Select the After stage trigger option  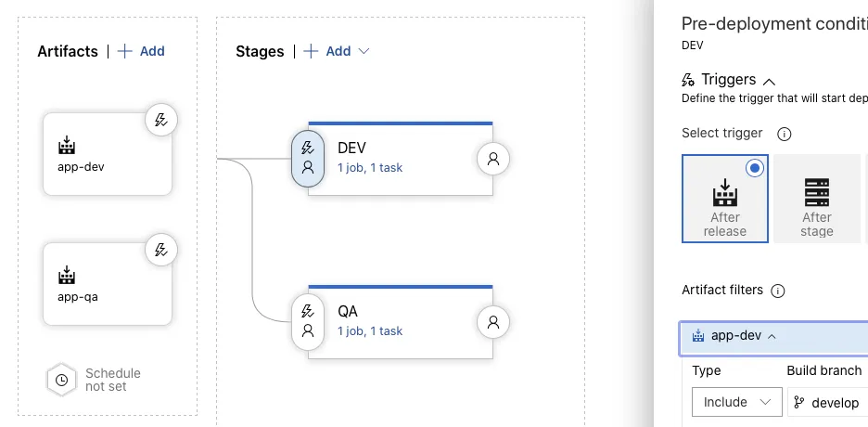(816, 198)
